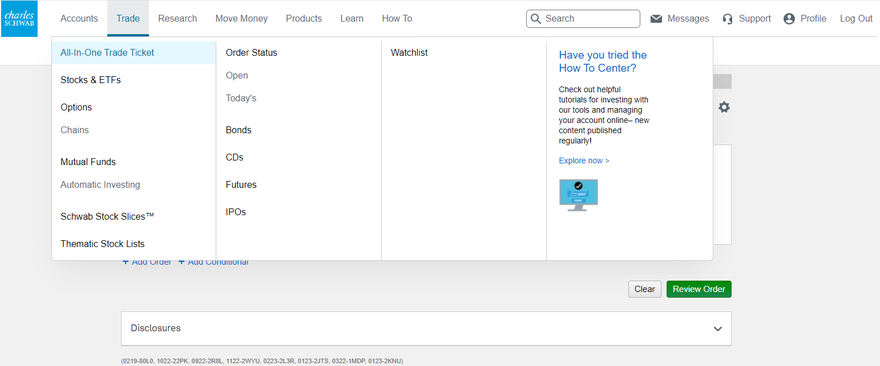
Task: Click the Support link
Action: point(754,19)
